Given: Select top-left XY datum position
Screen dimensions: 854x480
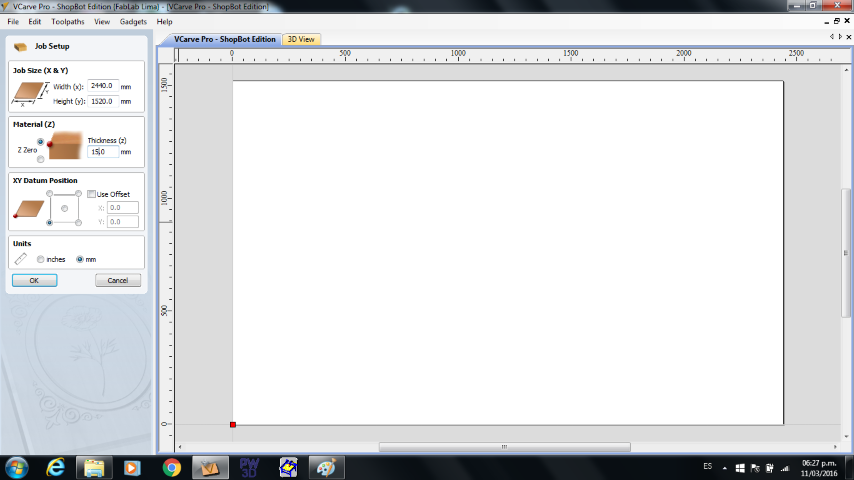Looking at the screenshot, I should pyautogui.click(x=50, y=194).
